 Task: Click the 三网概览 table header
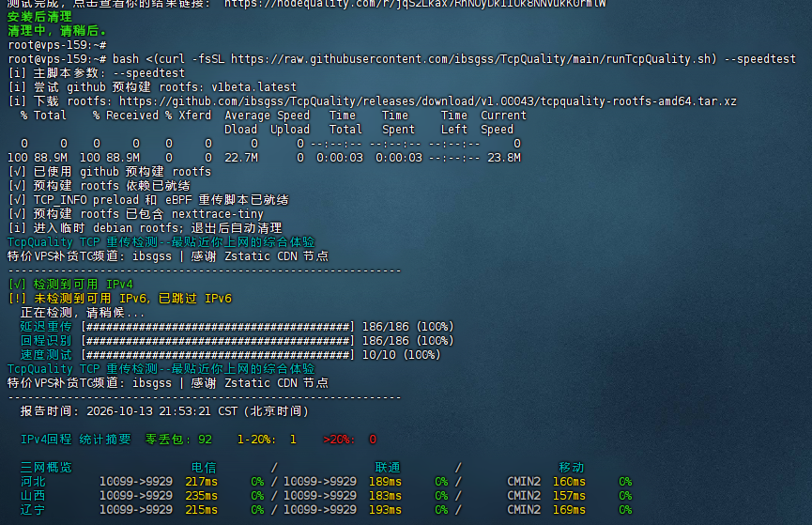[46, 468]
